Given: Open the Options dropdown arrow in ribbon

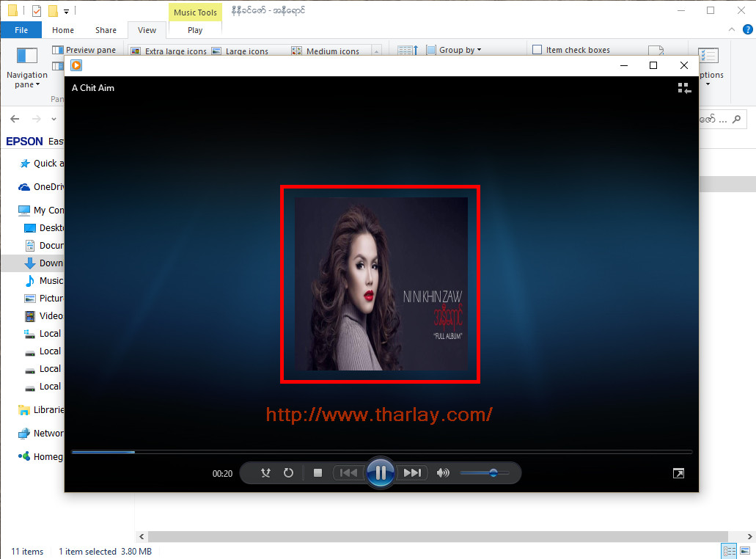Looking at the screenshot, I should pos(708,84).
